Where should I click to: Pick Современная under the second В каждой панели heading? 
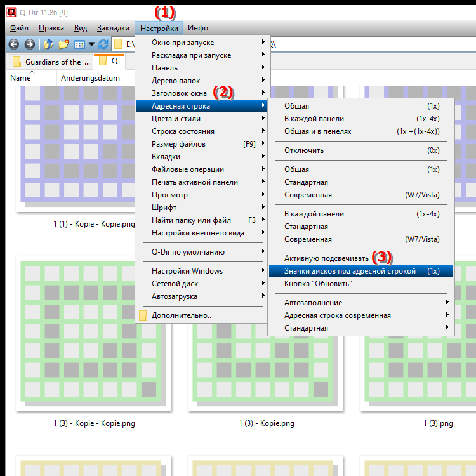[x=361, y=239]
